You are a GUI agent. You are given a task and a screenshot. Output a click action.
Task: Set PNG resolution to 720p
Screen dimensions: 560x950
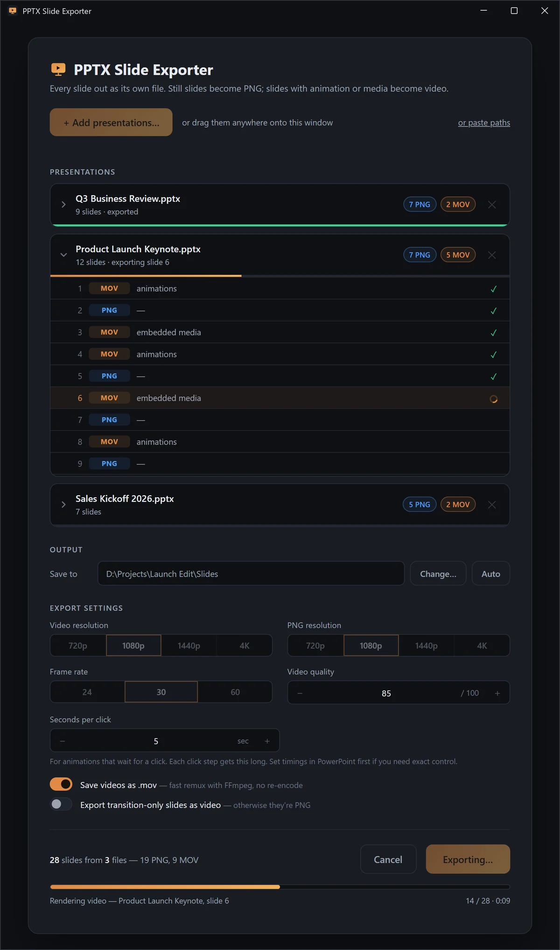point(315,646)
